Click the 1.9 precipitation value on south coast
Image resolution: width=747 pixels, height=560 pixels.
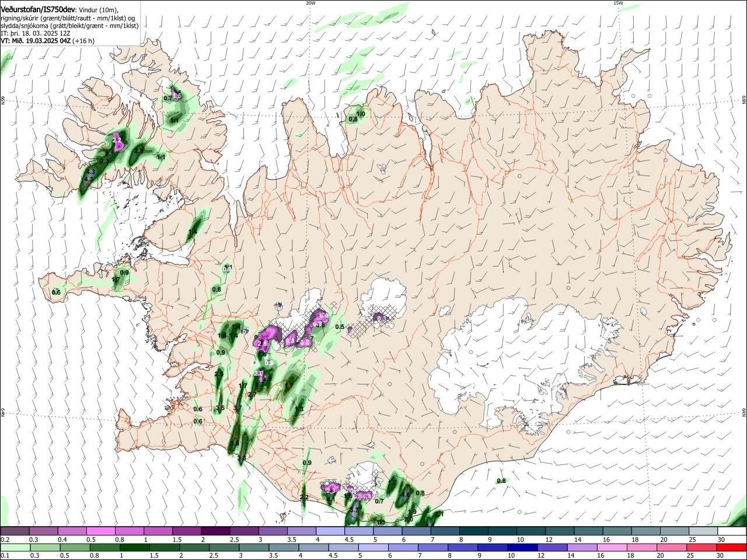(412, 512)
